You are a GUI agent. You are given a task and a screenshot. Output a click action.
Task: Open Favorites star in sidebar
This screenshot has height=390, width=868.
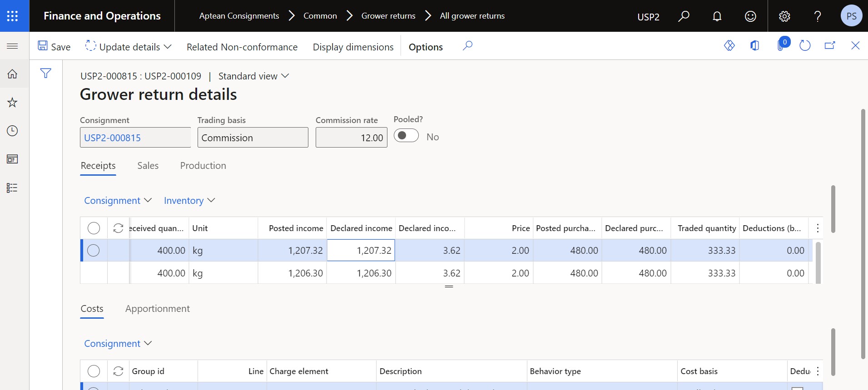point(12,103)
